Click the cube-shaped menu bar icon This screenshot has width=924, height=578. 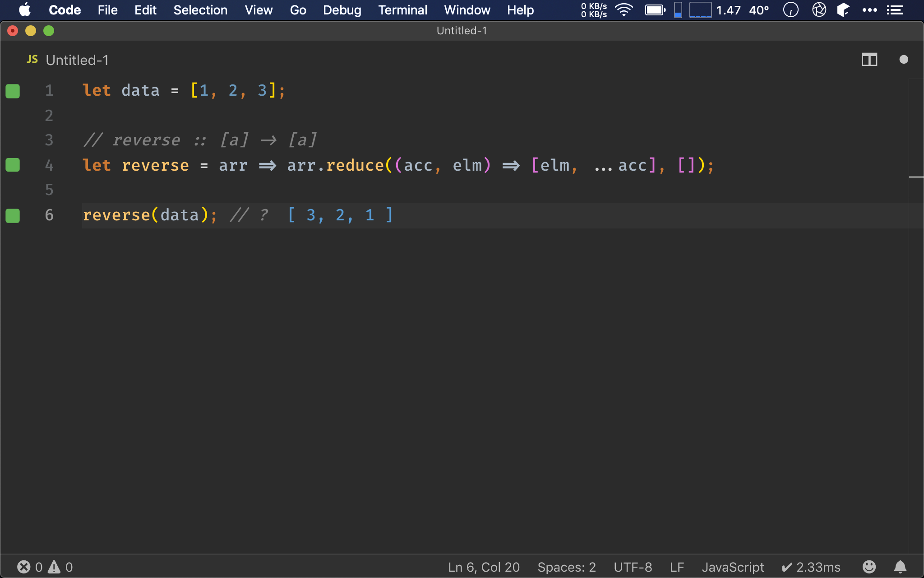coord(843,10)
